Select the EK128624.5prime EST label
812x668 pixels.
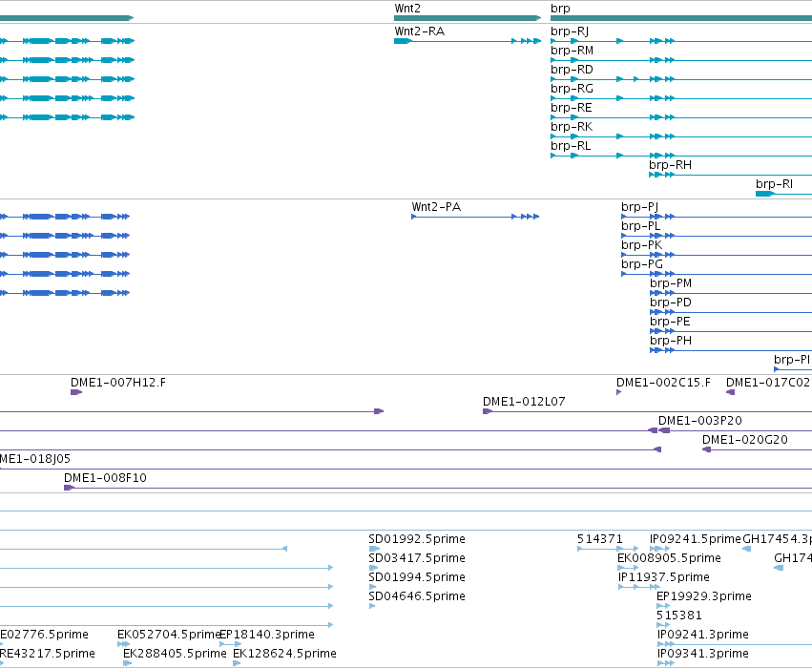tap(285, 655)
